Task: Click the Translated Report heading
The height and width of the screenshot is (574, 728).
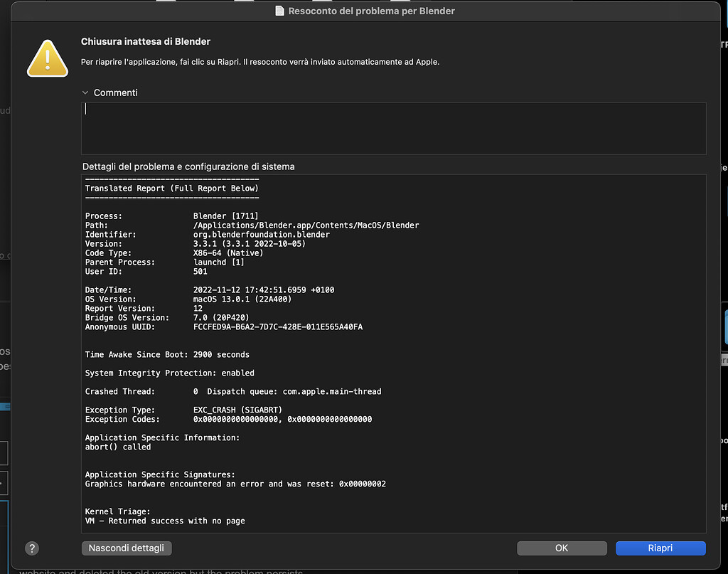Action: (171, 188)
